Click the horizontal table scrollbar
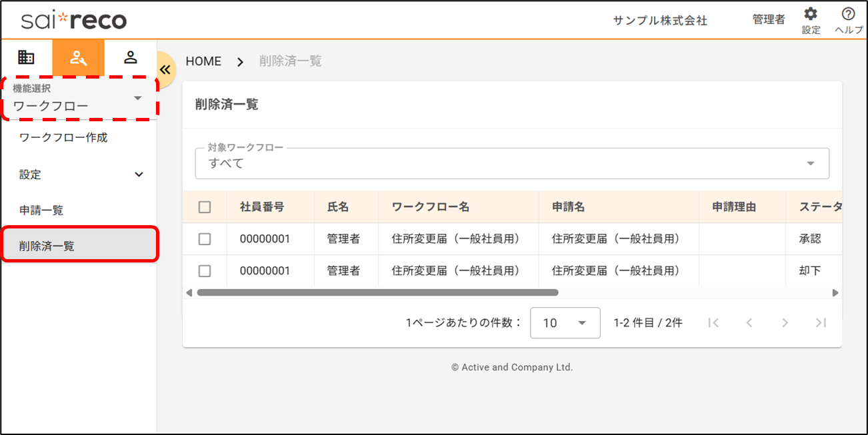 pyautogui.click(x=377, y=292)
